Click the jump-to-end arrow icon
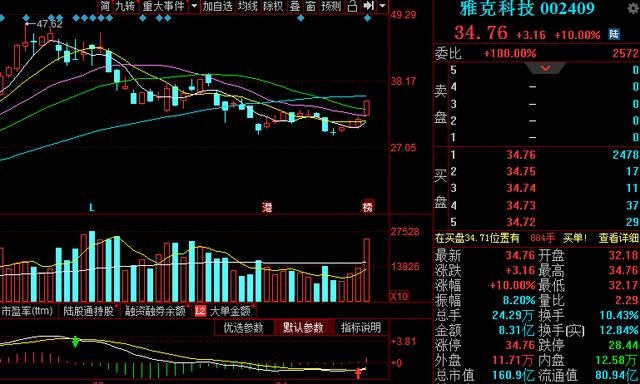This screenshot has height=384, width=640. (369, 6)
